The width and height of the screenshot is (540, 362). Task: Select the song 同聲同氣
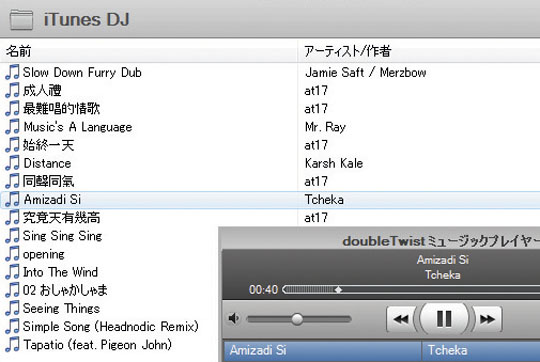click(49, 181)
